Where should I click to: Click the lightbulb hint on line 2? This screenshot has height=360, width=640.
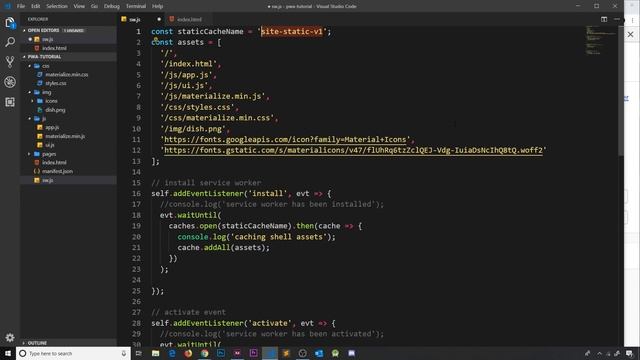pos(156,39)
